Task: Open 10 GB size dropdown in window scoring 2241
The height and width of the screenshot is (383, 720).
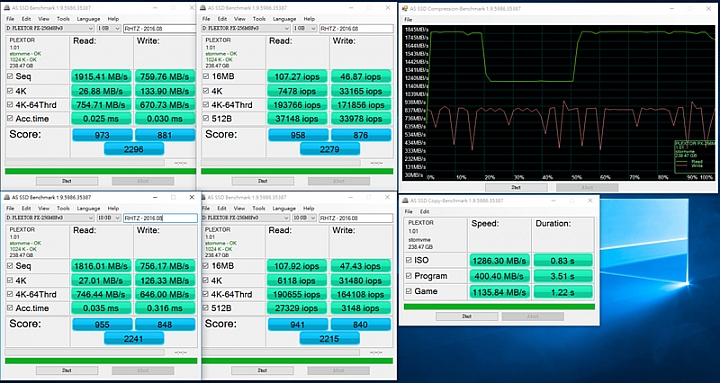Action: pyautogui.click(x=109, y=218)
